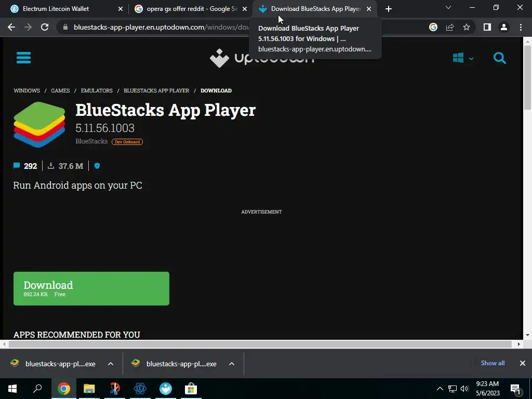Close the opera gx offer reddit tab
This screenshot has width=532, height=399.
[x=245, y=9]
